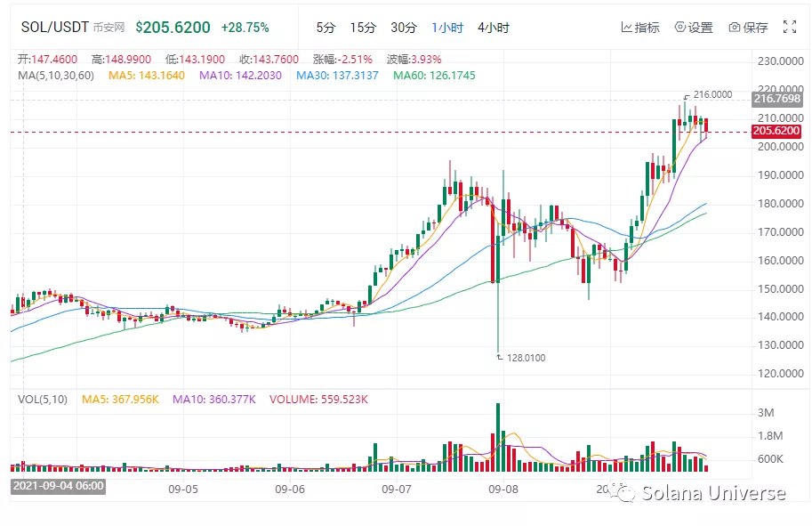The height and width of the screenshot is (526, 812).
Task: Click the 开:147.4600 open value
Action: 48,60
